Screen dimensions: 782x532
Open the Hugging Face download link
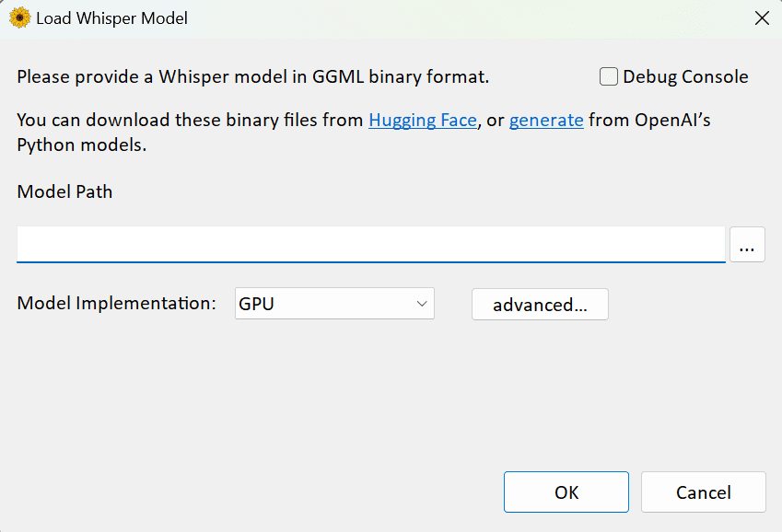click(x=423, y=120)
